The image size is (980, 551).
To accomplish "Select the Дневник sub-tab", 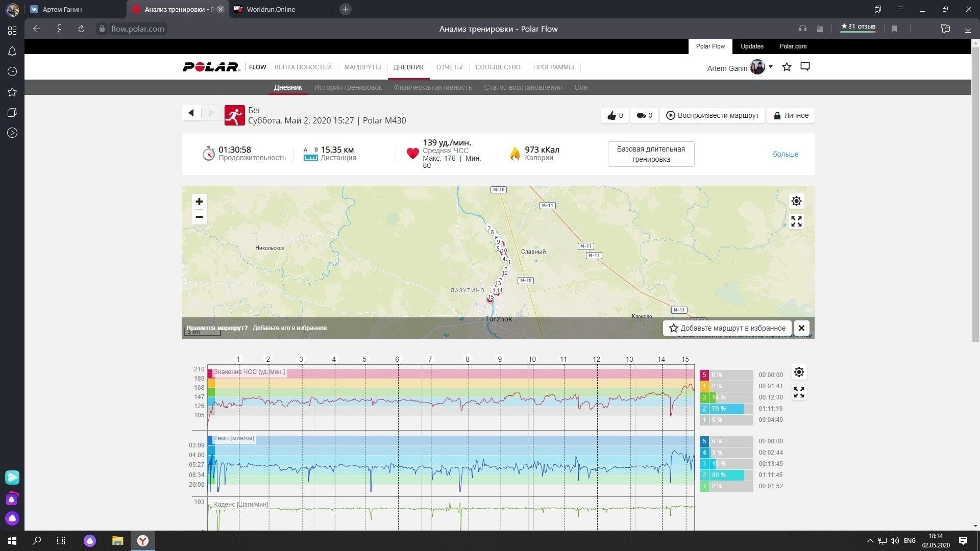I will (288, 87).
